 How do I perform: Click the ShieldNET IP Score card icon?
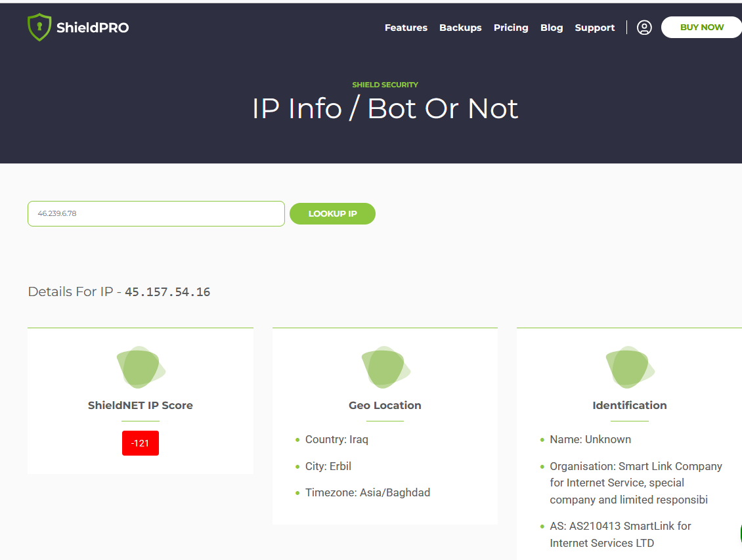click(141, 367)
